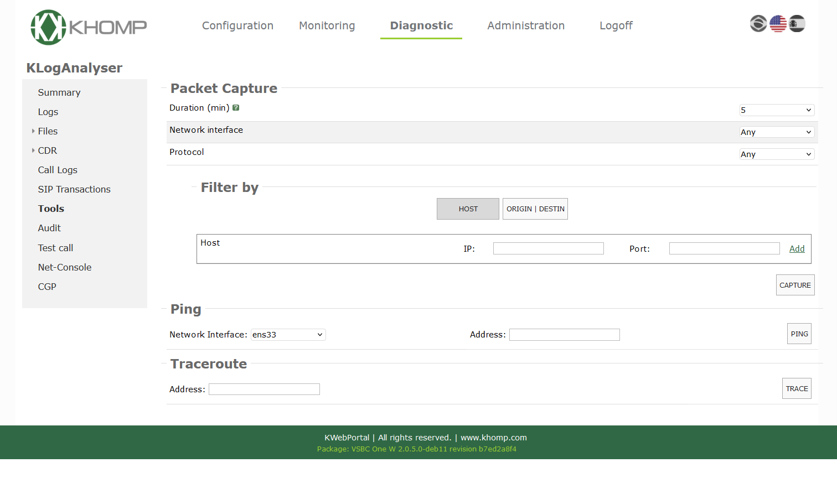Click the Add link for host filter
The height and width of the screenshot is (504, 837).
coord(797,249)
